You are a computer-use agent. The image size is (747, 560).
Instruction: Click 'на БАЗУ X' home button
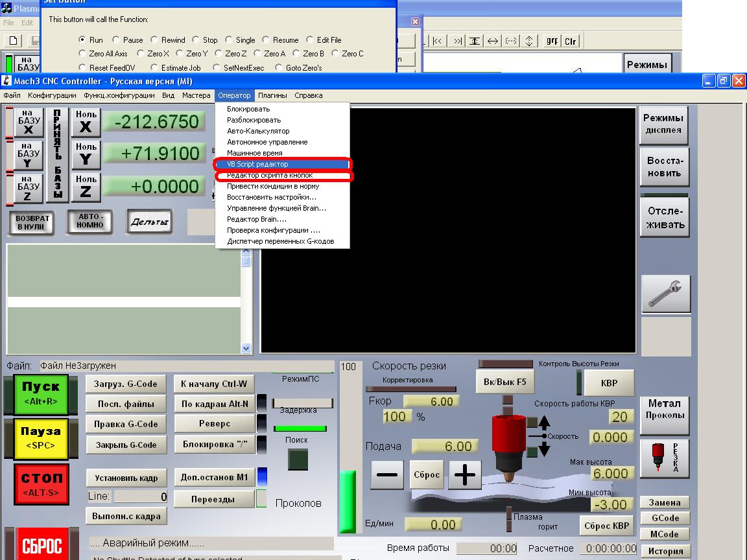[29, 122]
